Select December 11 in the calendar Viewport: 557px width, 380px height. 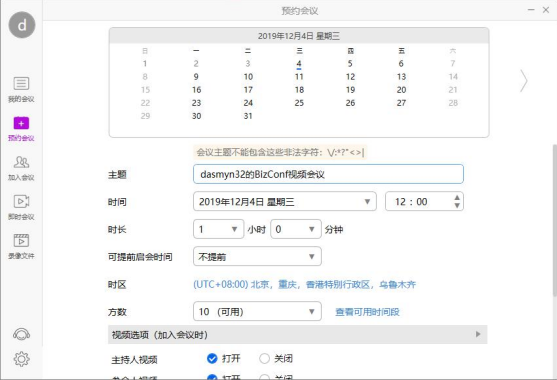click(299, 77)
